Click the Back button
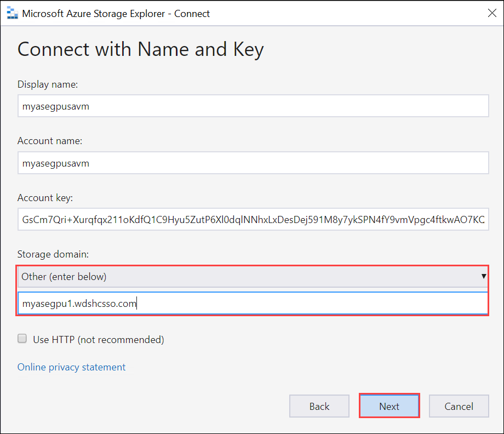 pos(319,406)
